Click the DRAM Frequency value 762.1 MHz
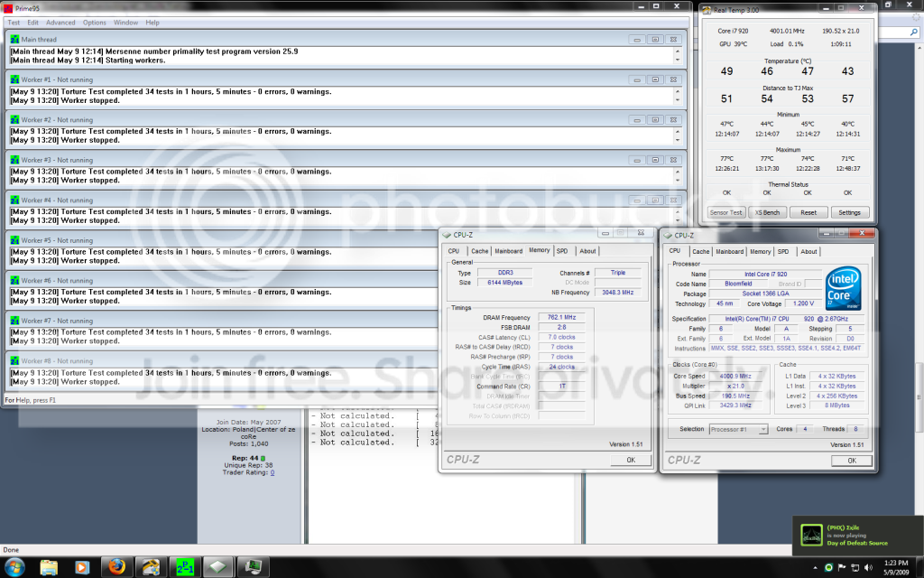The height and width of the screenshot is (578, 924). pos(561,317)
